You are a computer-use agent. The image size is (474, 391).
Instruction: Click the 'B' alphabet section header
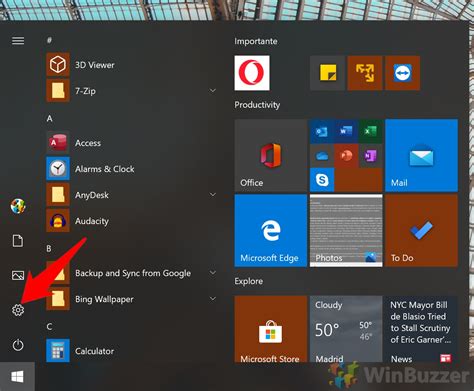49,248
